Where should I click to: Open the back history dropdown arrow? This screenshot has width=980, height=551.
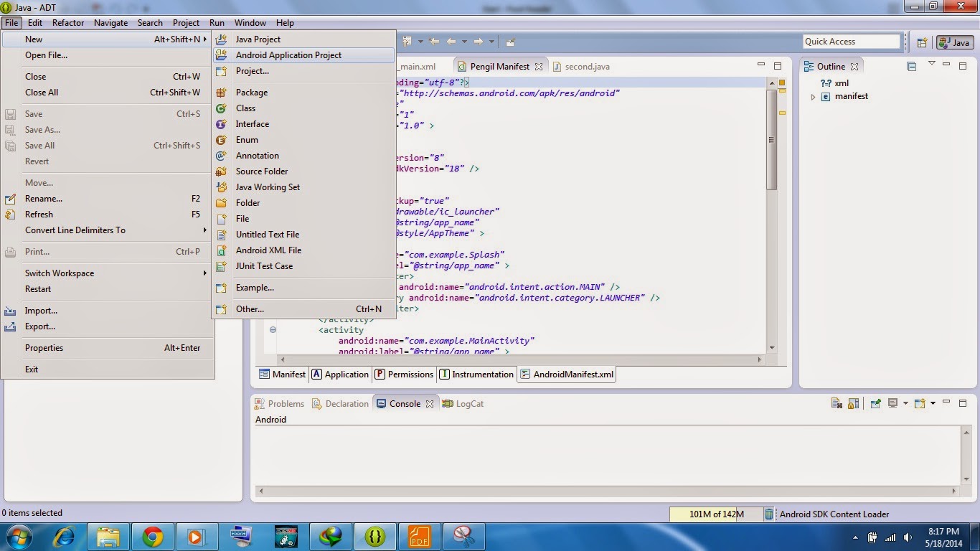(464, 42)
